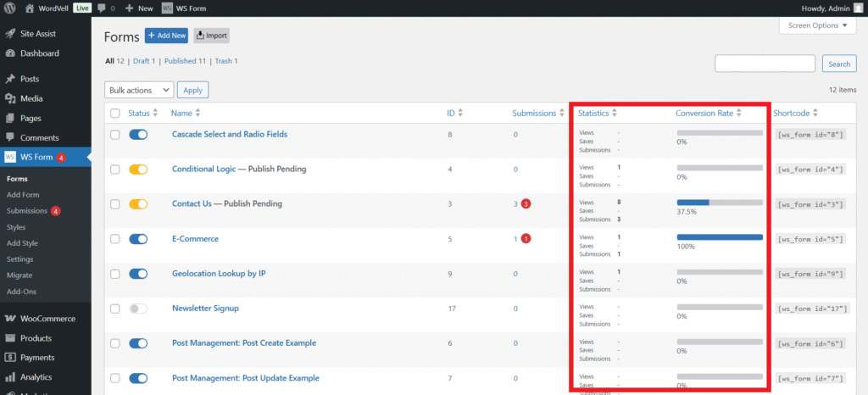The height and width of the screenshot is (395, 868).
Task: Click the forms search input field
Action: point(765,64)
